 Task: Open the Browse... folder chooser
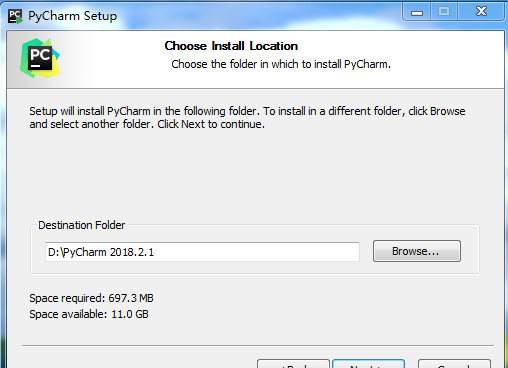pyautogui.click(x=417, y=251)
